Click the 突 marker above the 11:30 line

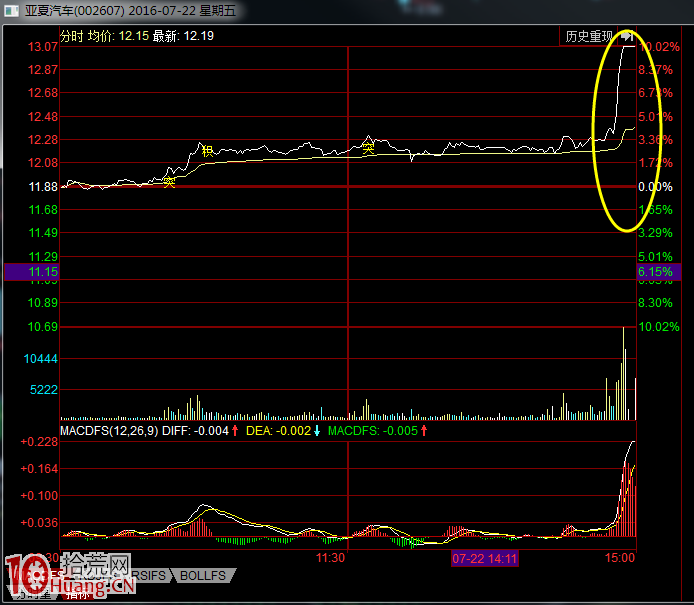368,148
